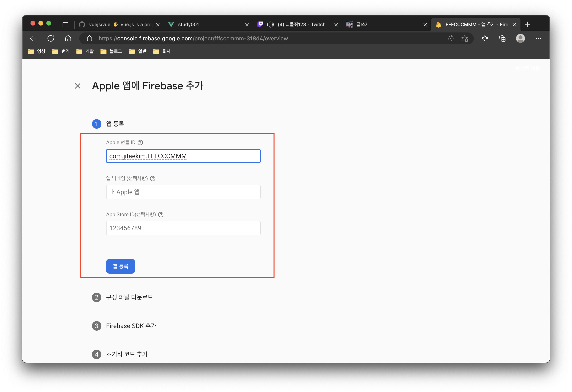Open the 블로그 bookmarks folder
Image resolution: width=572 pixels, height=392 pixels.
click(x=111, y=51)
